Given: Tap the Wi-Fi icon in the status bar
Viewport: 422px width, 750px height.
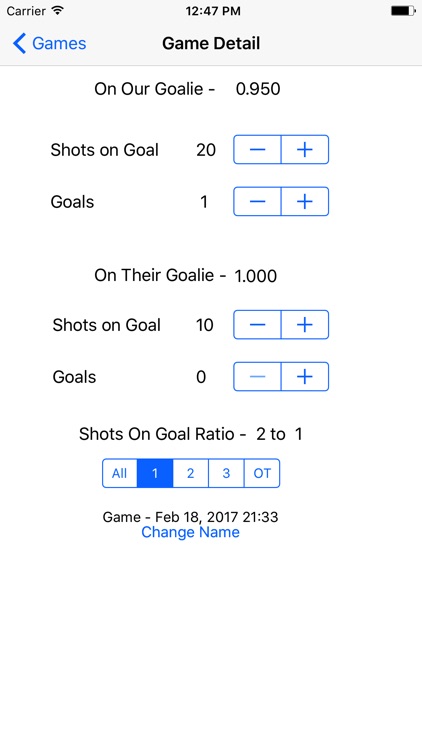Looking at the screenshot, I should [x=58, y=11].
